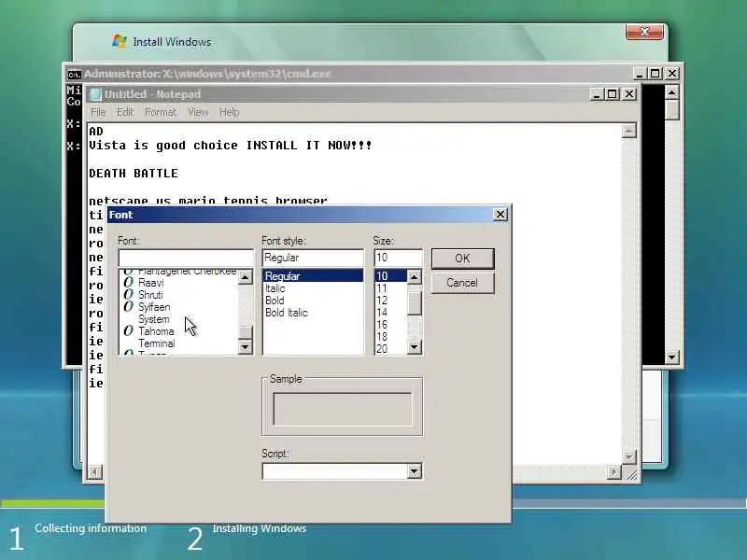Open the Notepad Edit menu

tap(124, 112)
